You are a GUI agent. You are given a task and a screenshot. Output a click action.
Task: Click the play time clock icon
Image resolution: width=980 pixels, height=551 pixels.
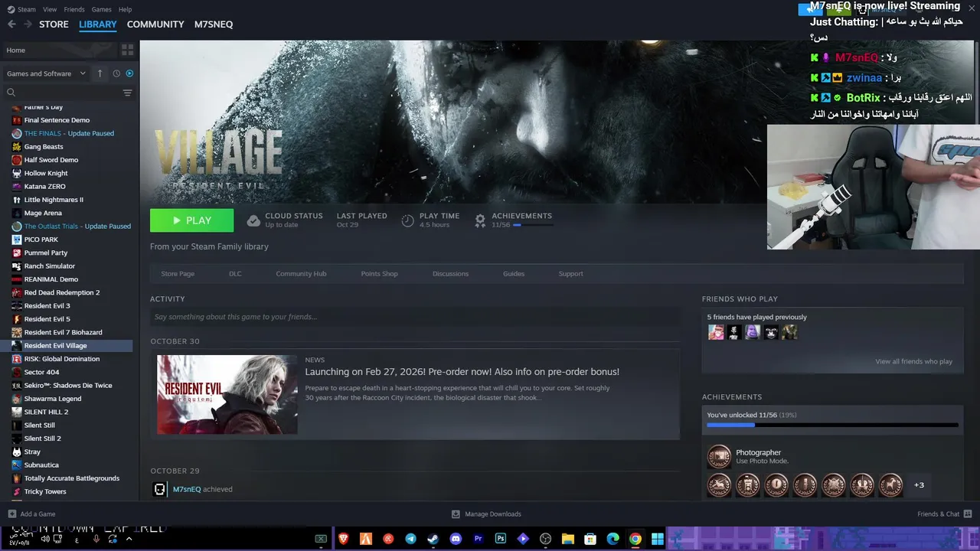point(408,220)
